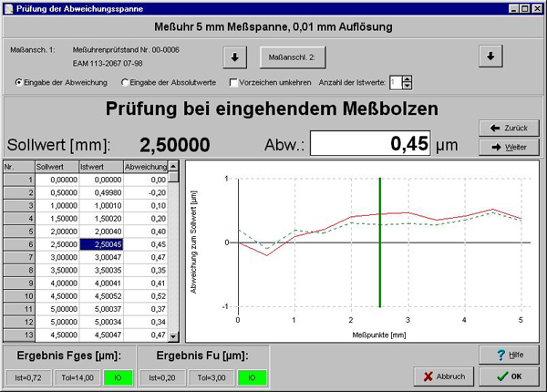Image resolution: width=547 pixels, height=392 pixels.
Task: Click the dialog's title bar application icon
Action: [9, 9]
